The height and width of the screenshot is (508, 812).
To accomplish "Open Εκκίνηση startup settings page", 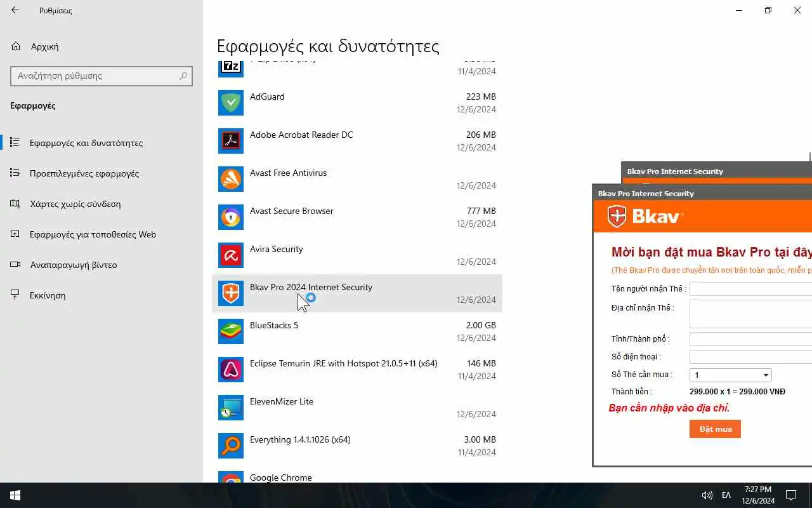I will tap(48, 295).
